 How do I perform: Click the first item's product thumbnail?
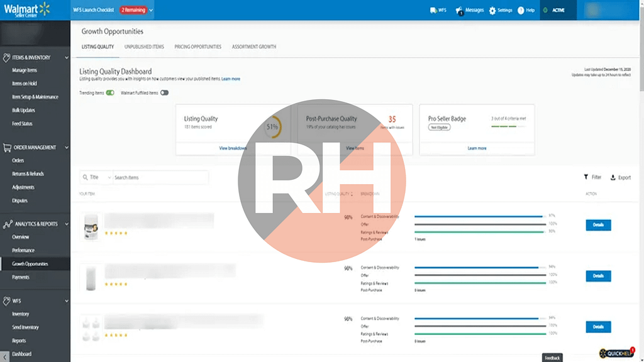coord(91,226)
